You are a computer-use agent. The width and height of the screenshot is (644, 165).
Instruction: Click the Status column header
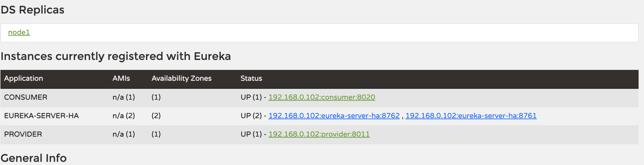click(251, 78)
